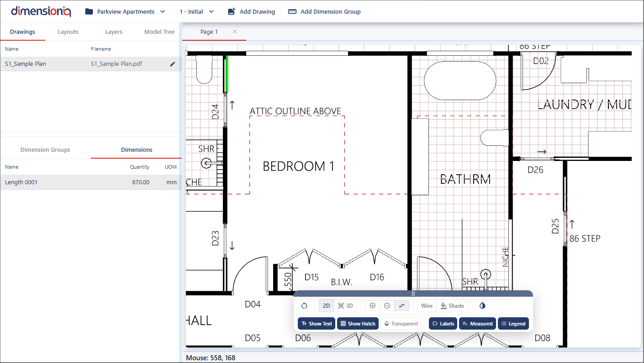Click the zoom in plus icon
Image resolution: width=644 pixels, height=363 pixels.
tap(372, 306)
